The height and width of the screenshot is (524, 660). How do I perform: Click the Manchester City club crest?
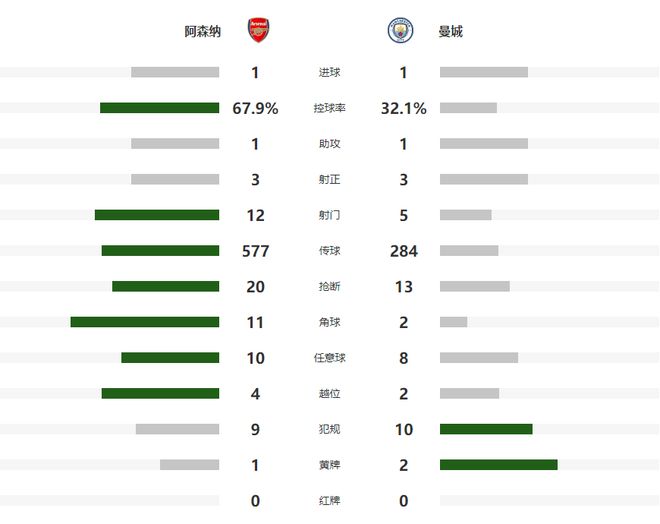pyautogui.click(x=400, y=31)
